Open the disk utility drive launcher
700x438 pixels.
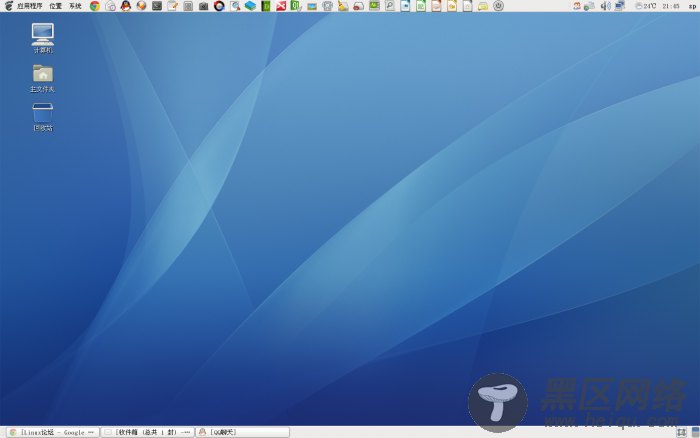pos(327,6)
